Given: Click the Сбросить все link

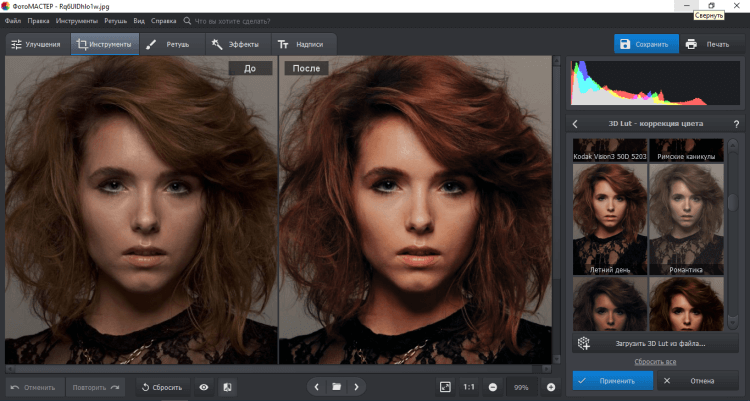Looking at the screenshot, I should [655, 361].
